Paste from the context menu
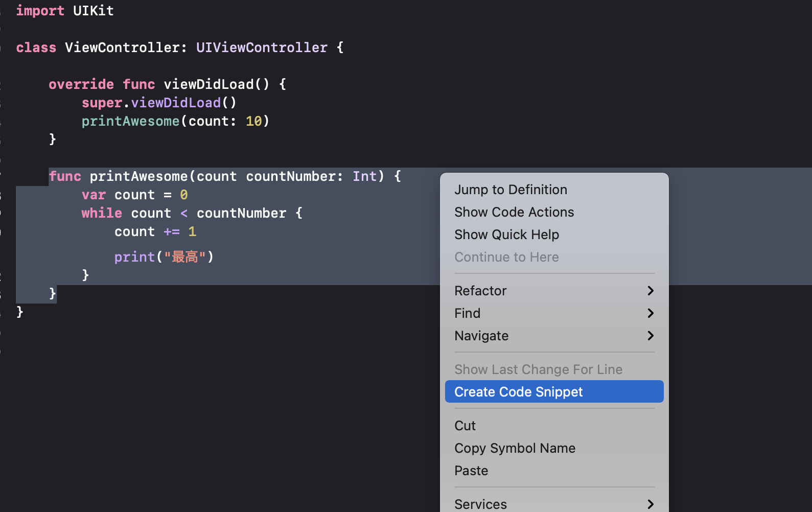Viewport: 812px width, 512px height. click(x=471, y=471)
